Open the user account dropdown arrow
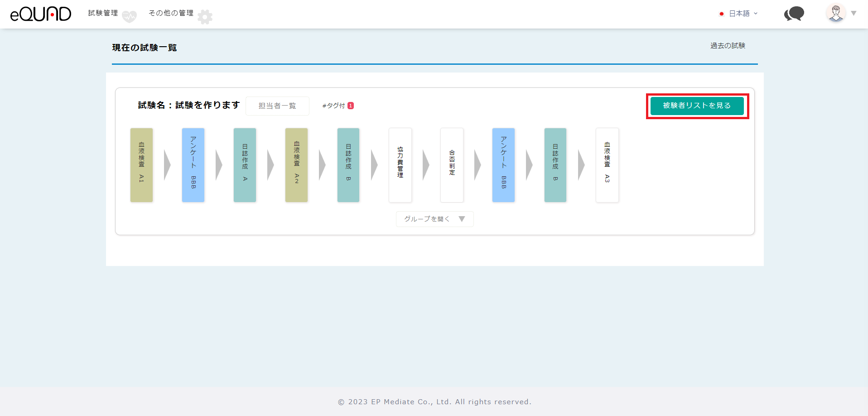 coord(854,13)
